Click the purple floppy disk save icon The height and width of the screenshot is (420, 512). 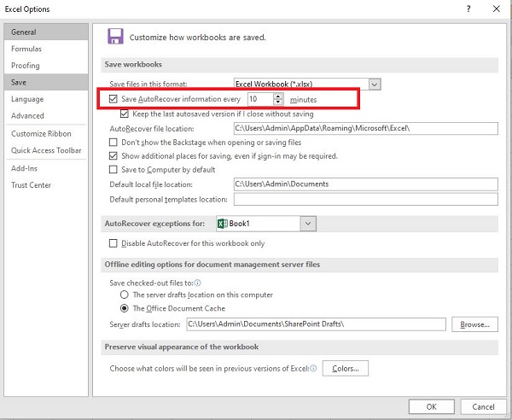115,36
